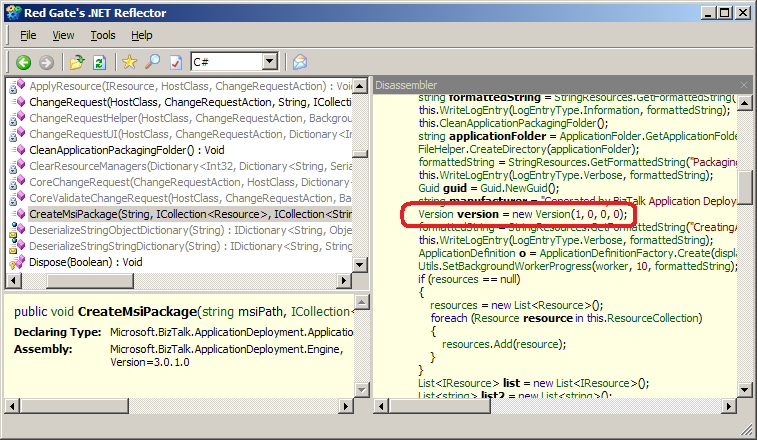Click the Refresh toolbar icon
The width and height of the screenshot is (757, 440).
coord(99,62)
